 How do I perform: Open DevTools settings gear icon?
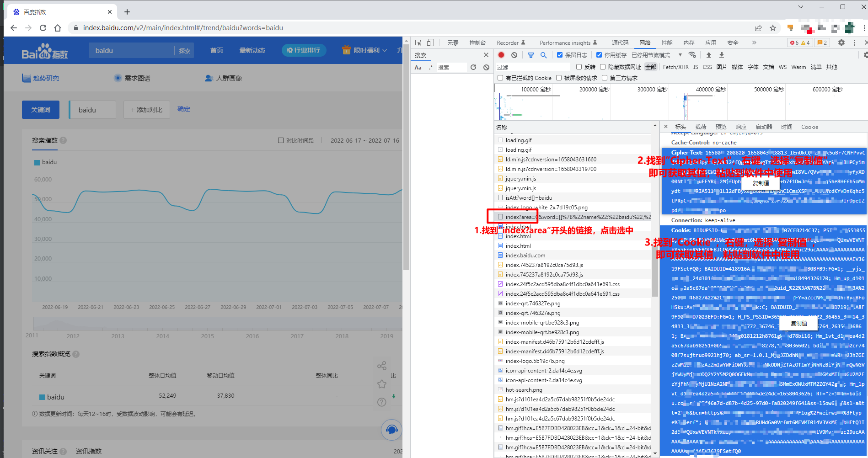841,43
